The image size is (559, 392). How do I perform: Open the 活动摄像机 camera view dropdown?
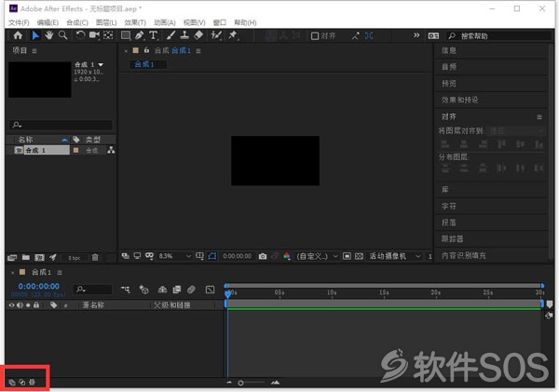395,256
